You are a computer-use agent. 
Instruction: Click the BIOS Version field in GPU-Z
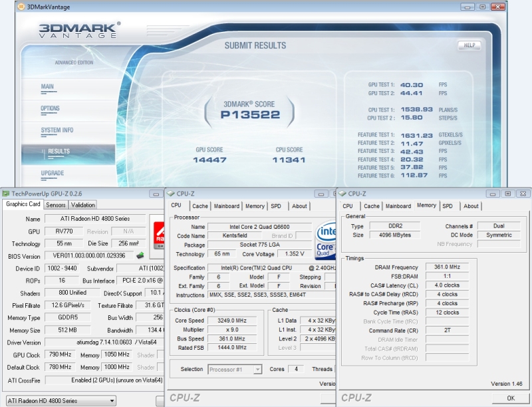pyautogui.click(x=89, y=255)
